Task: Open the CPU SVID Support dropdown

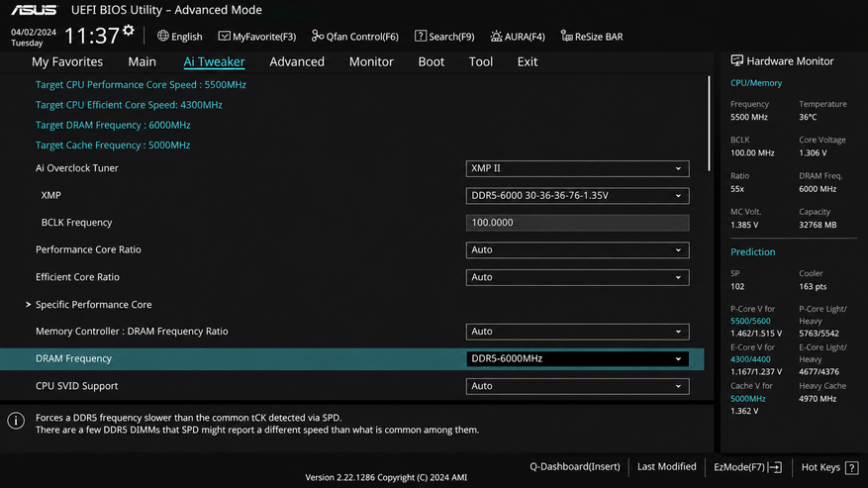Action: click(x=577, y=386)
